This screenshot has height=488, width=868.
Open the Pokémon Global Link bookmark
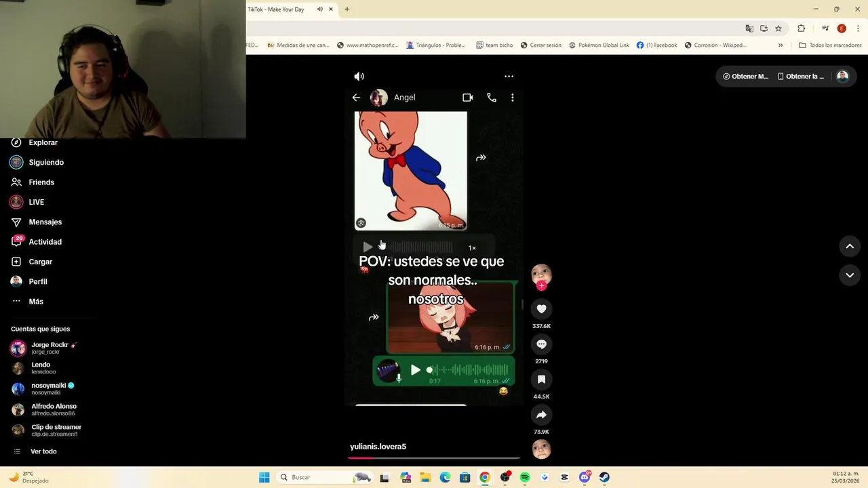tap(599, 45)
